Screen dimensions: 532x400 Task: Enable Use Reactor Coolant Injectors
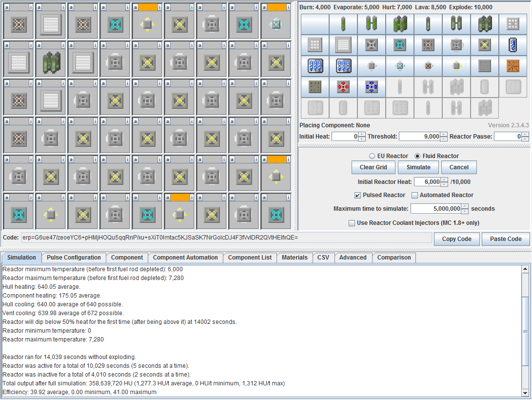tap(352, 223)
